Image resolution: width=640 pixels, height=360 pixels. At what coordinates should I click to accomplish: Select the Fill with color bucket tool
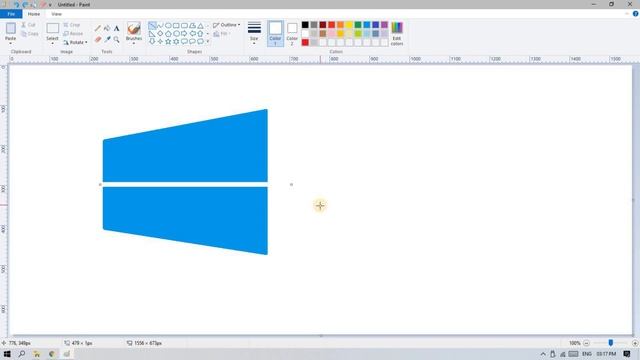(107, 29)
